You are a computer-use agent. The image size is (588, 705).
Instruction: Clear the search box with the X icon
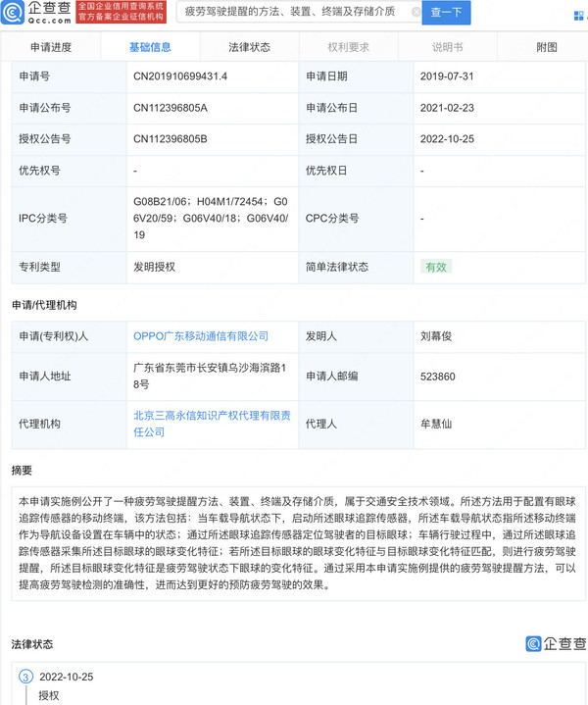416,12
